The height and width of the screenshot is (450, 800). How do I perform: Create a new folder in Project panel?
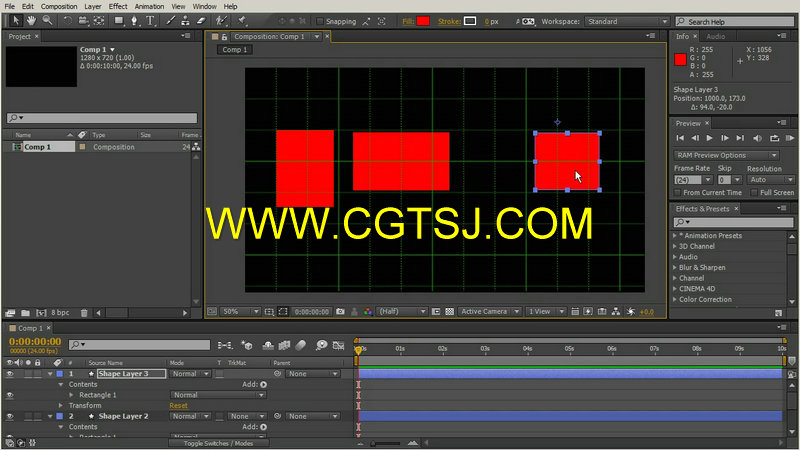(x=25, y=313)
